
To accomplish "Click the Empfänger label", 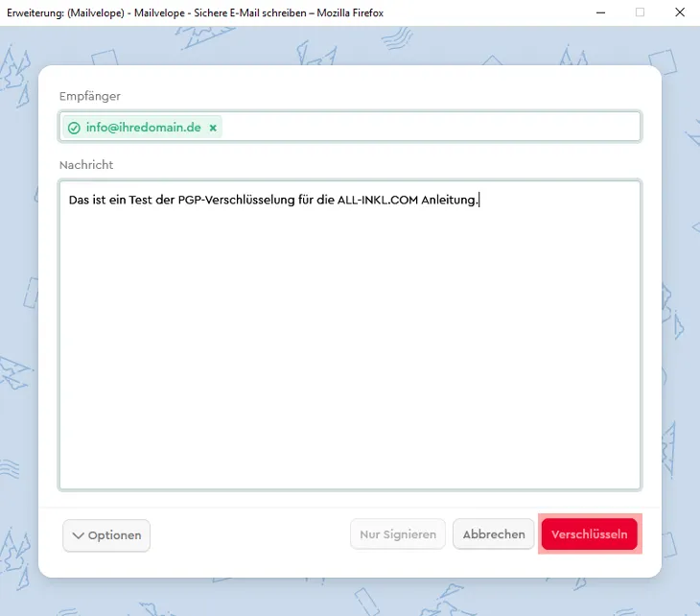I will point(90,97).
